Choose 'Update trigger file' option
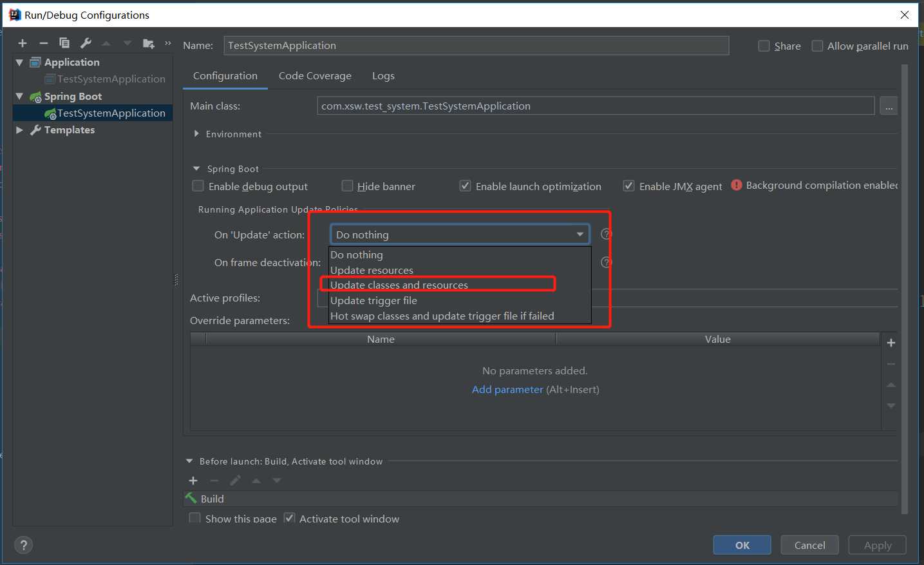Screen dimensions: 924x565 [460, 300]
